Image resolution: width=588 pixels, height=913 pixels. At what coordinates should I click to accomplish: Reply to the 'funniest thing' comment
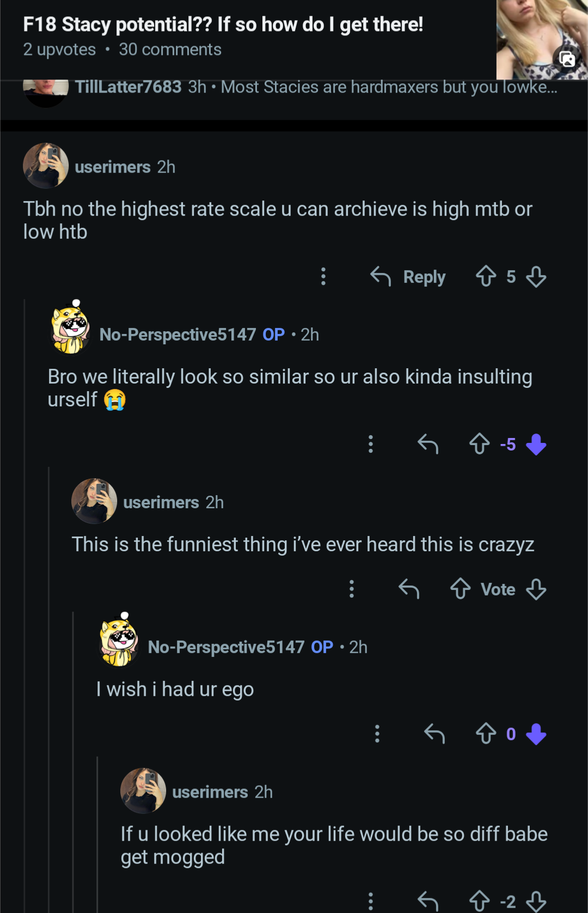coord(409,589)
